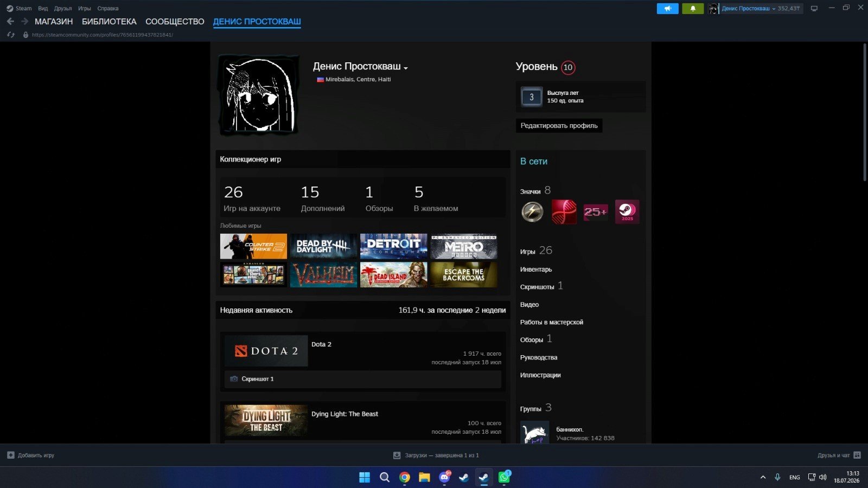Click the Редактировать профиль button

coord(559,126)
